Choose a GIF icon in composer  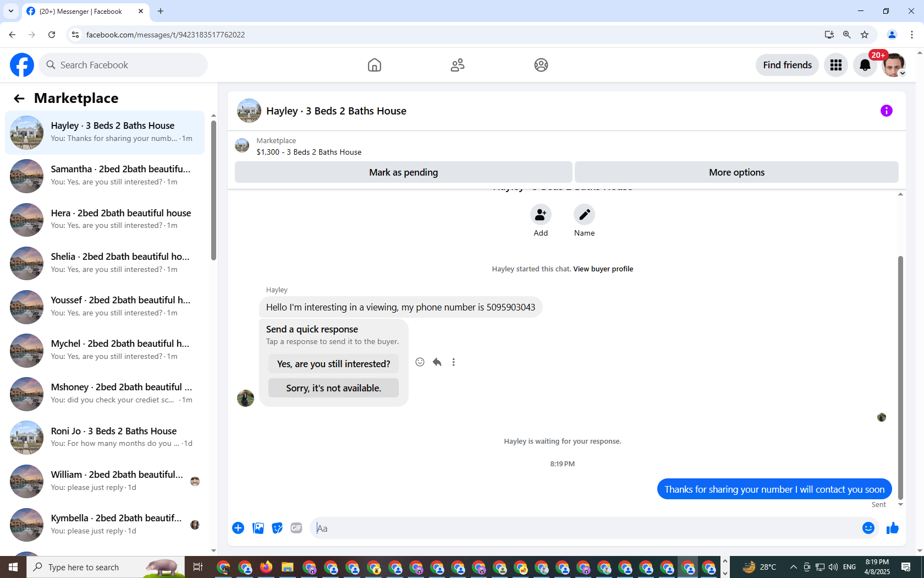coord(296,528)
